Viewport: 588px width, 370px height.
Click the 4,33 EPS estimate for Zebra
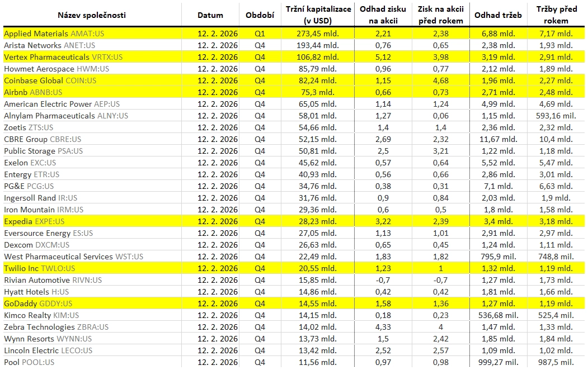tap(383, 327)
